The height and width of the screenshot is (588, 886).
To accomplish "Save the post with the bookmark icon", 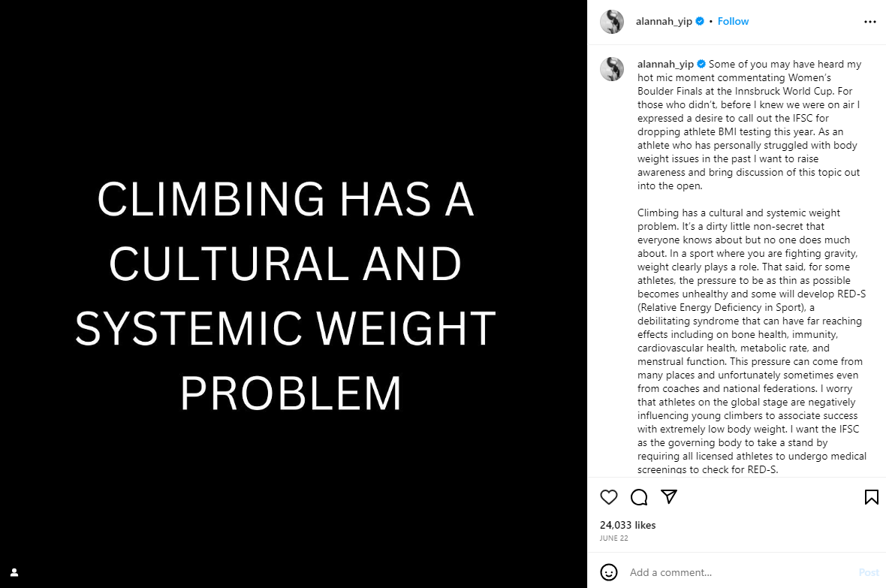I will (871, 497).
